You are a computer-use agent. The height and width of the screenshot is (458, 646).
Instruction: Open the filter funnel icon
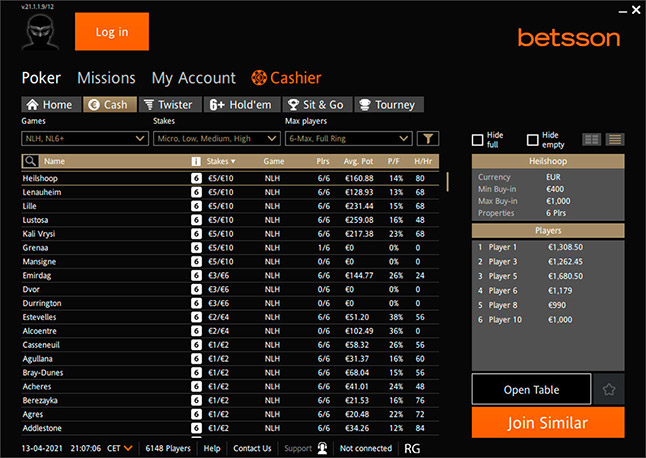coord(428,138)
